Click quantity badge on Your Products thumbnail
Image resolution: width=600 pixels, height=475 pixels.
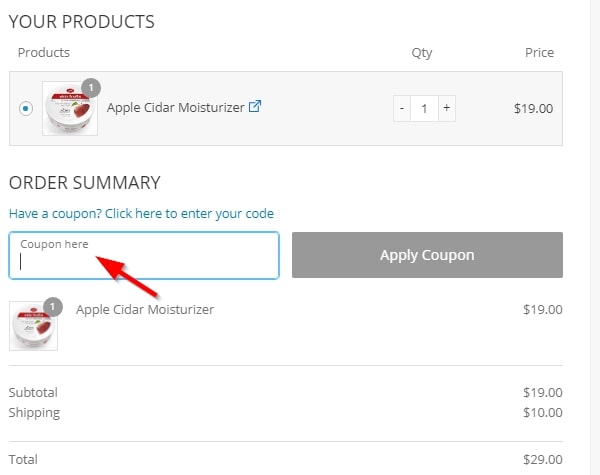(x=91, y=87)
